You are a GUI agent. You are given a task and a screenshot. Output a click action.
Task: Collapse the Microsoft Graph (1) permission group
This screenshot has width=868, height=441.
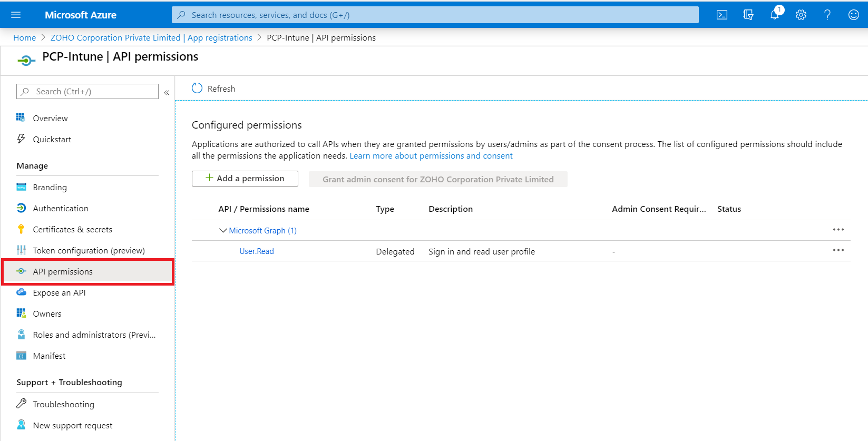click(x=223, y=230)
